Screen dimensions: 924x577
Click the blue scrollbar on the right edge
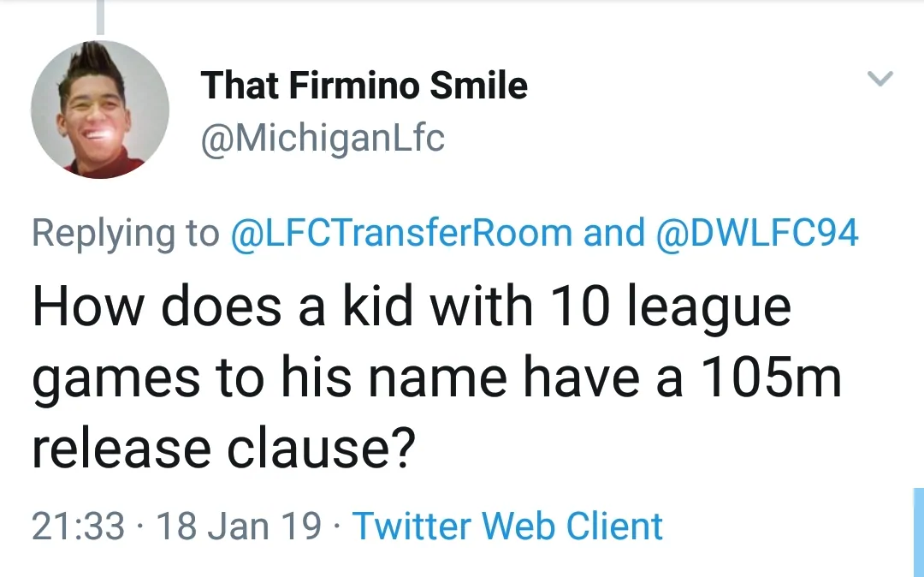tap(918, 531)
